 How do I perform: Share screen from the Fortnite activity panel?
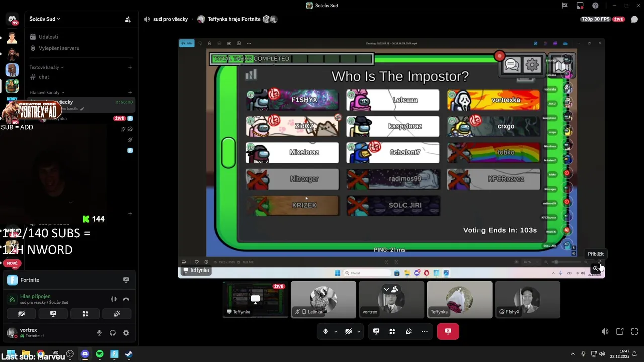click(126, 280)
